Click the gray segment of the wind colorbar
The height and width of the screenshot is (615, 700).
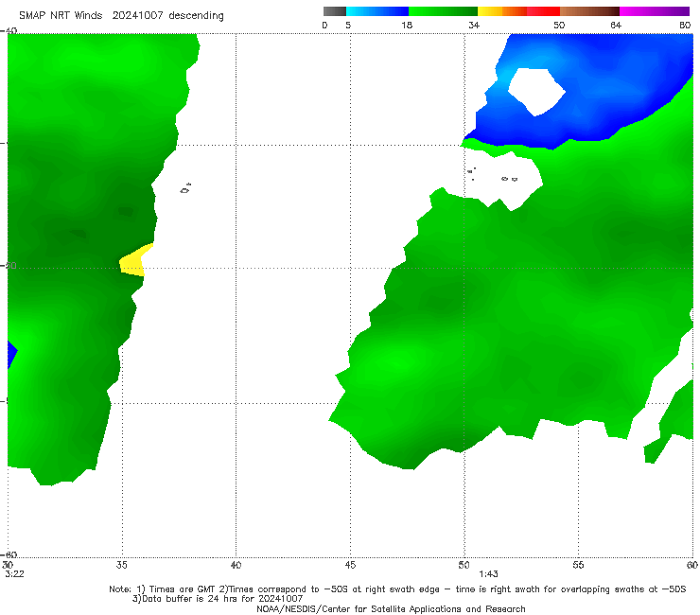pyautogui.click(x=335, y=11)
